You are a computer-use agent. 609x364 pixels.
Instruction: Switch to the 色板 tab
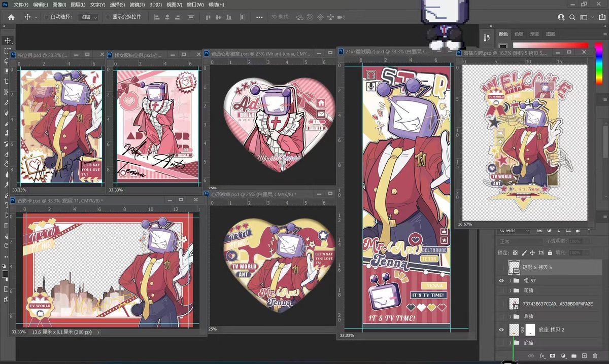519,34
